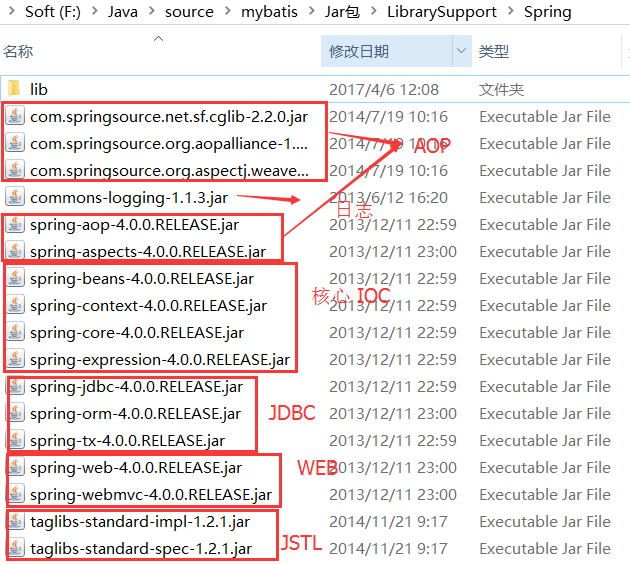Expand breadcrumb chevron after Soft (F:)

(95, 11)
